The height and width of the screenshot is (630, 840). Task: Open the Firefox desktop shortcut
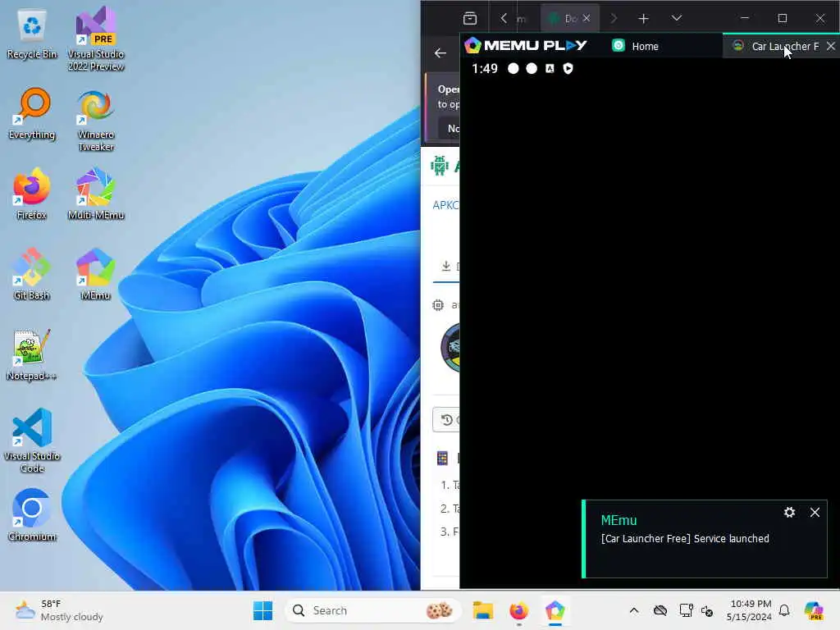(x=32, y=194)
